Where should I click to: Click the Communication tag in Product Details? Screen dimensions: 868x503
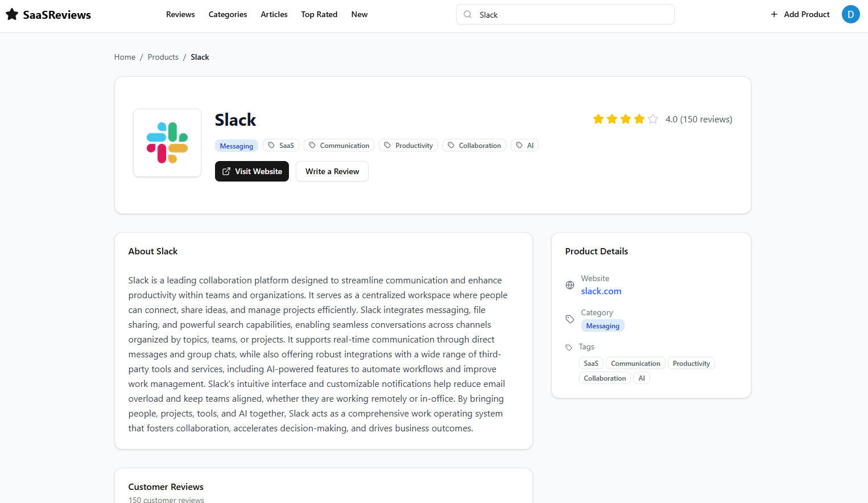coord(635,363)
